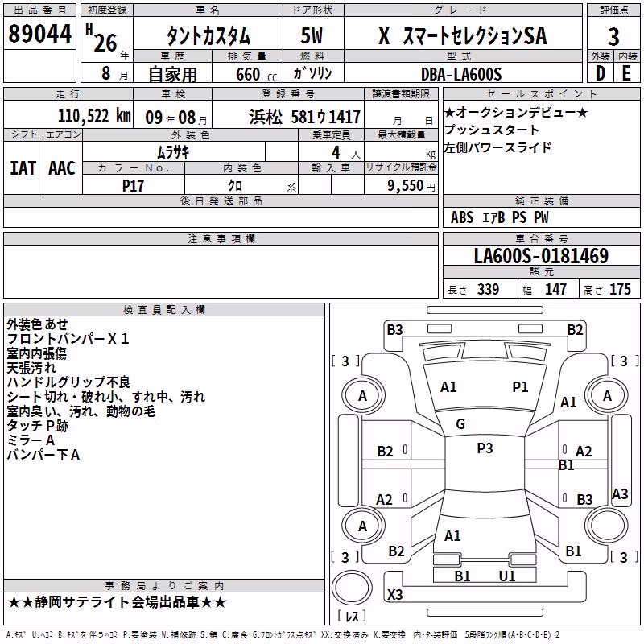Select the registration number 浜松 581う1417

[x=305, y=118]
